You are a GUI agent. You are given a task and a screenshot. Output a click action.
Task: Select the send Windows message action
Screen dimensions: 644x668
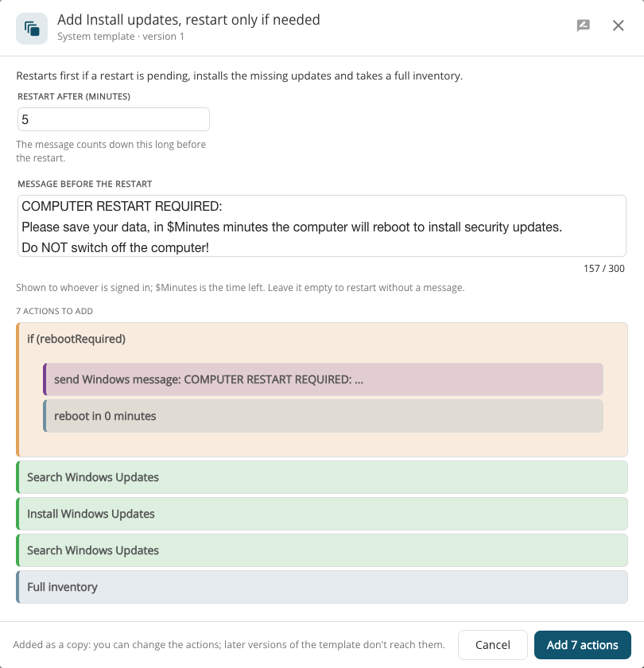324,379
